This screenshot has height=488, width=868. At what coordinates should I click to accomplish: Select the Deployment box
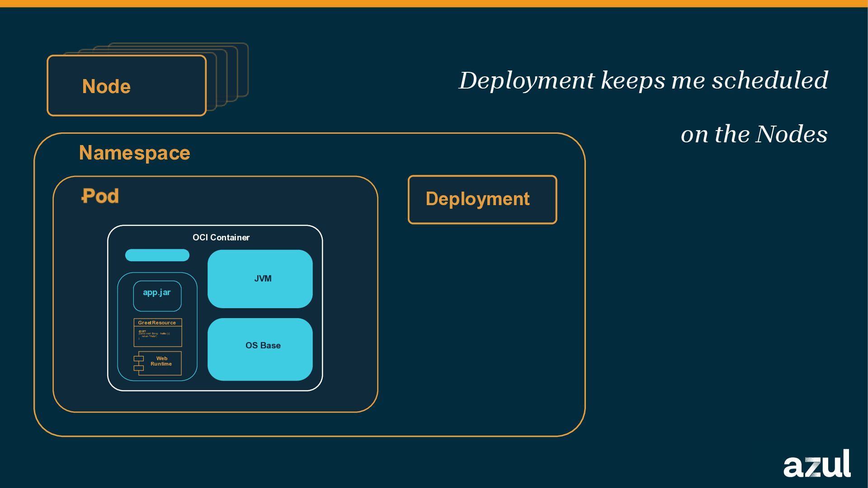482,199
